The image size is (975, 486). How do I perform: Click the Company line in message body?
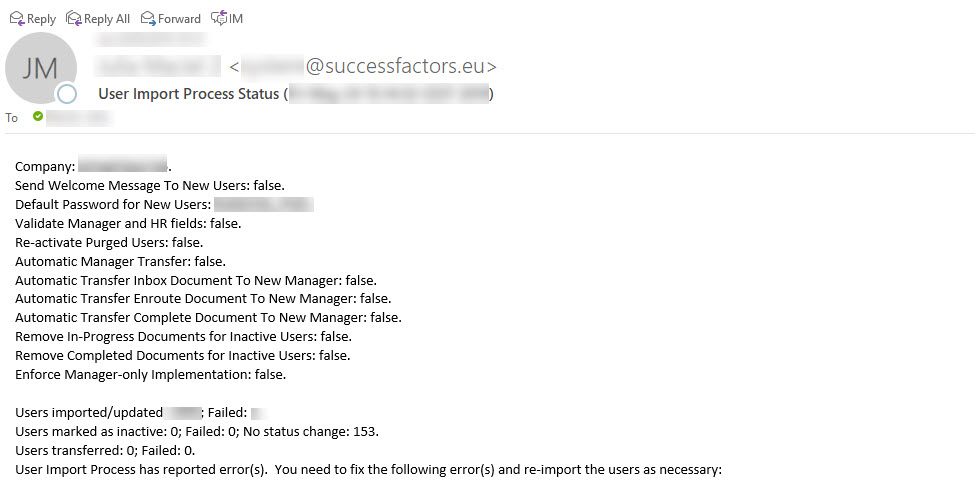pyautogui.click(x=93, y=167)
